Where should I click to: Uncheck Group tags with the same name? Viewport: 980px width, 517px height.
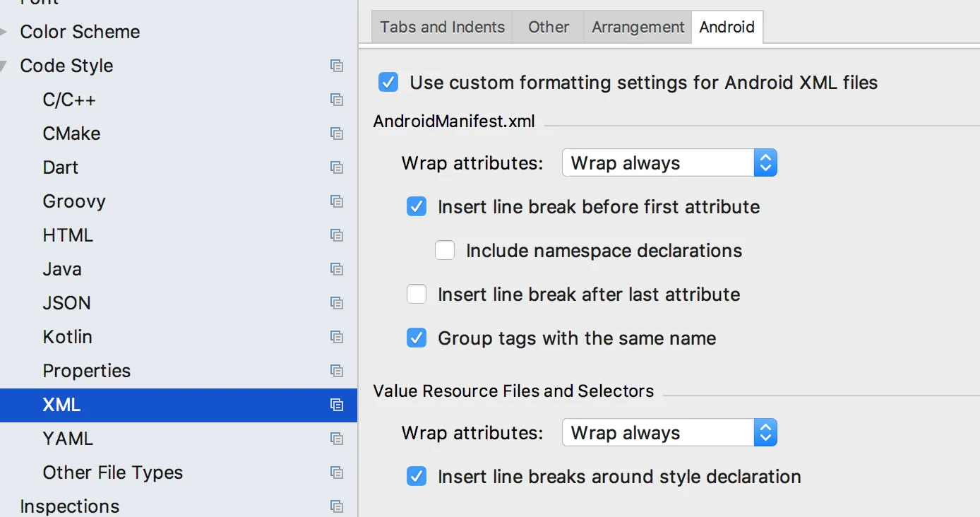tap(417, 338)
